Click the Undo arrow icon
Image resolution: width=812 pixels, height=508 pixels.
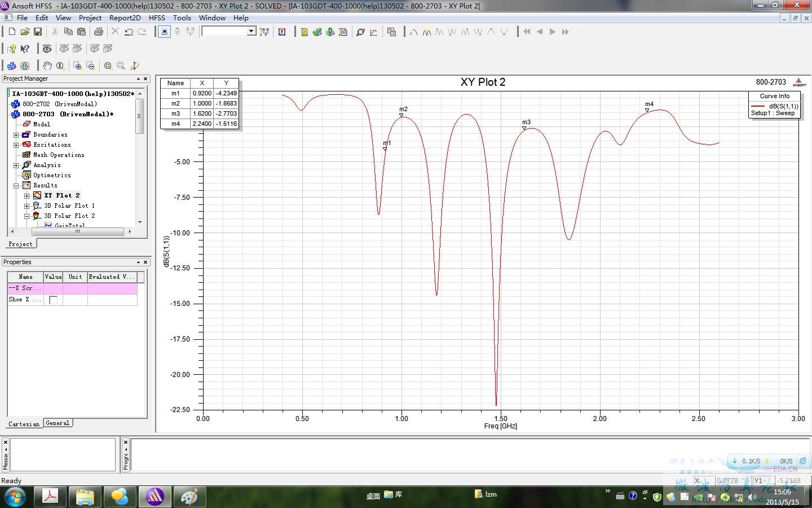click(129, 32)
